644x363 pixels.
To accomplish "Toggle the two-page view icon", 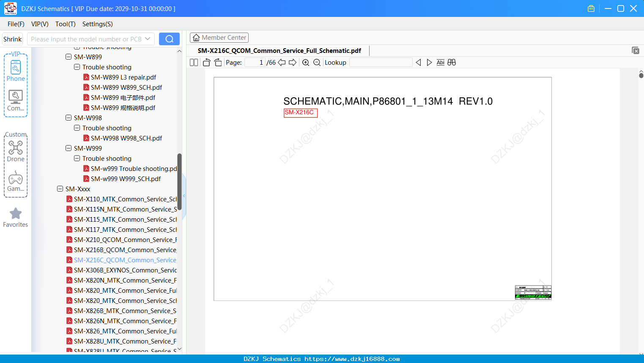I will 194,63.
